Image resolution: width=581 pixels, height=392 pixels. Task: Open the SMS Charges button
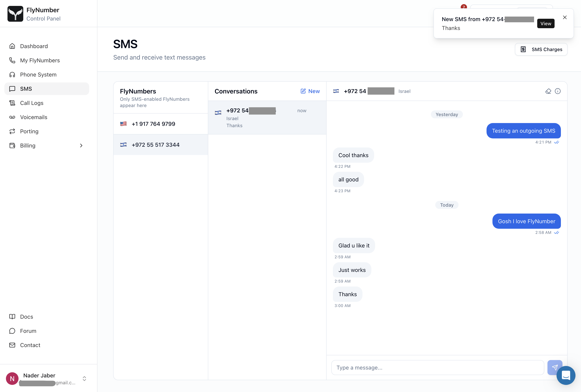pyautogui.click(x=541, y=49)
